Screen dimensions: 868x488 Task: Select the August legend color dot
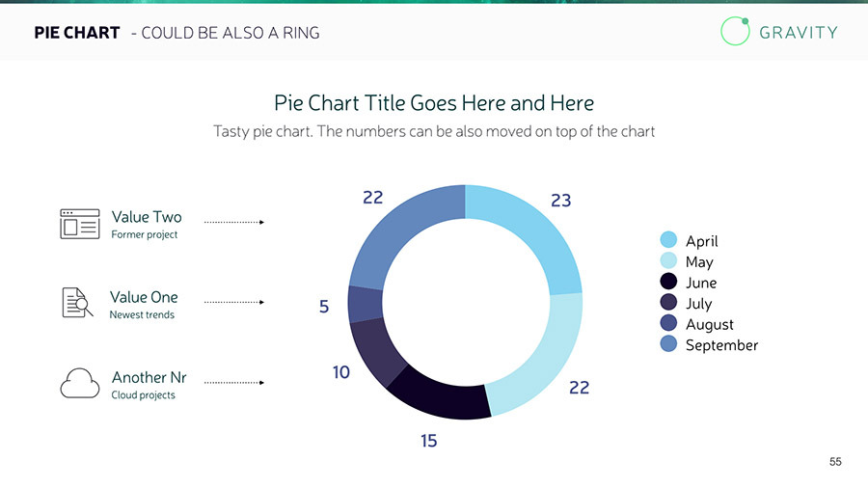coord(668,323)
